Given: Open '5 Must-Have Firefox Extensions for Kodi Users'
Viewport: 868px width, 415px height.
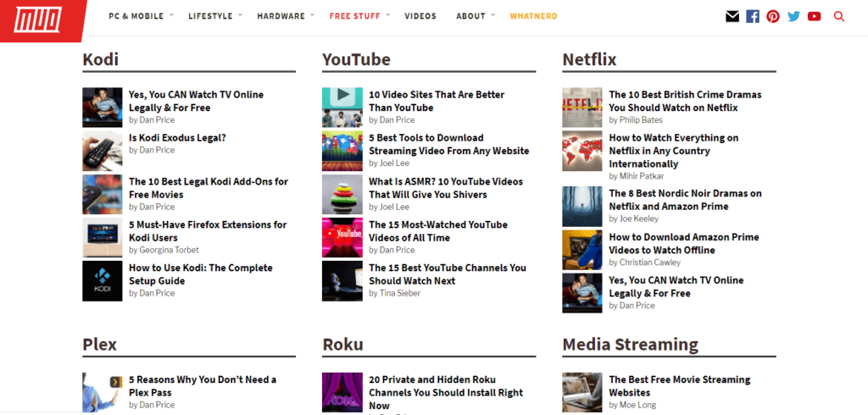Looking at the screenshot, I should click(x=208, y=231).
